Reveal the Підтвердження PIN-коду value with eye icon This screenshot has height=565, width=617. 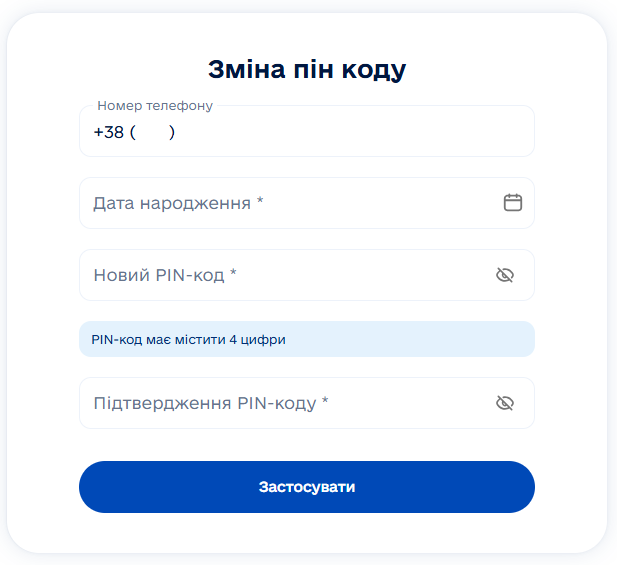coord(505,403)
